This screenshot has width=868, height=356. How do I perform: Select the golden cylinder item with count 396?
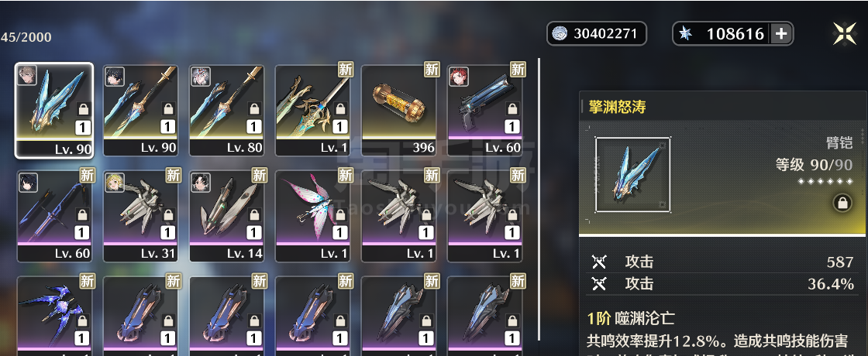[398, 111]
